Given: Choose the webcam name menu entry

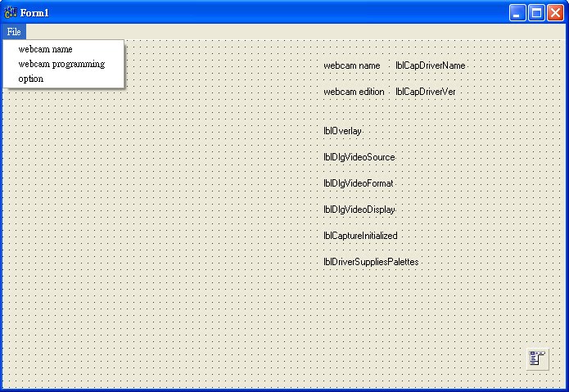Looking at the screenshot, I should (x=64, y=49).
